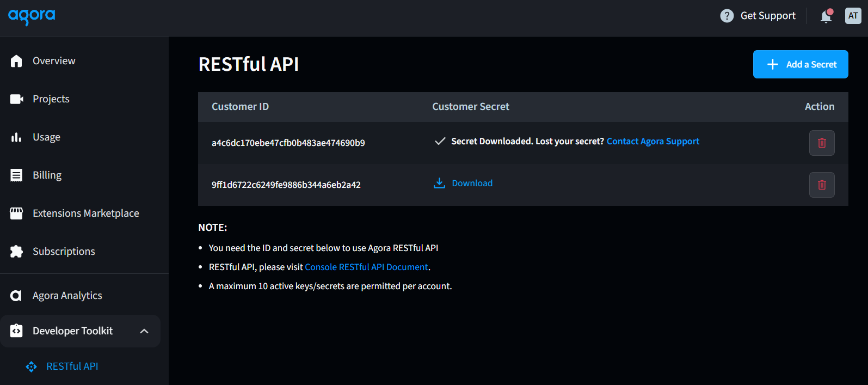This screenshot has height=385, width=868.
Task: Click the Customer ID column header
Action: [x=240, y=107]
